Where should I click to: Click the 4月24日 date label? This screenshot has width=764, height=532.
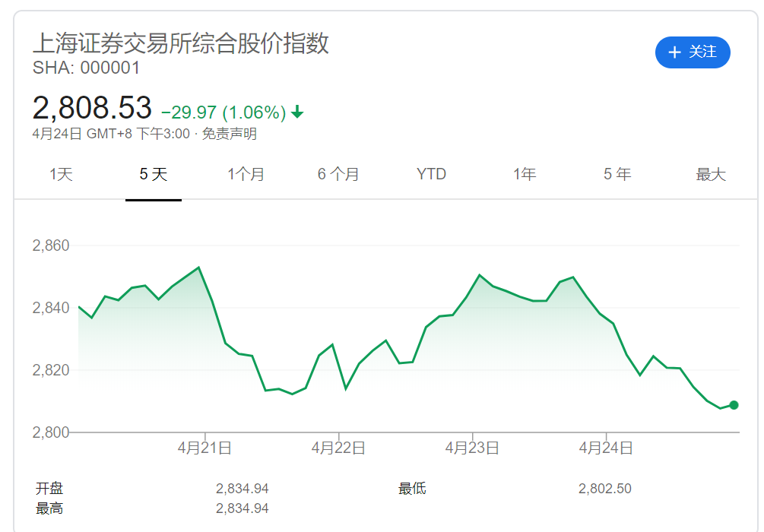pyautogui.click(x=606, y=448)
